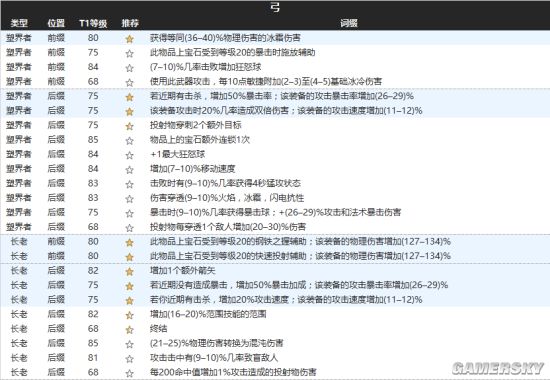
Task: Select the 此物品上宝石受到等级20的暴击时施放辅助 text
Action: click(x=233, y=52)
